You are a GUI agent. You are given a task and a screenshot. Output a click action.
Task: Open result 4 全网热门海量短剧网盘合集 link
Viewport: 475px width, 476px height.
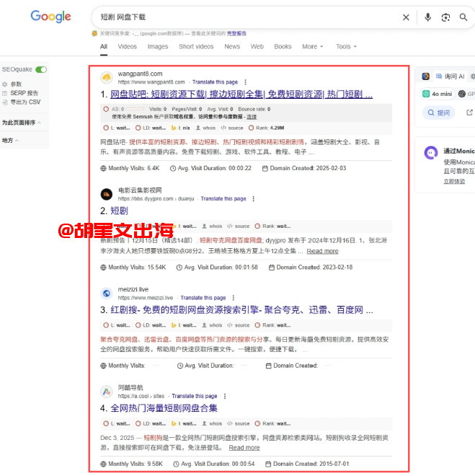[x=164, y=408]
